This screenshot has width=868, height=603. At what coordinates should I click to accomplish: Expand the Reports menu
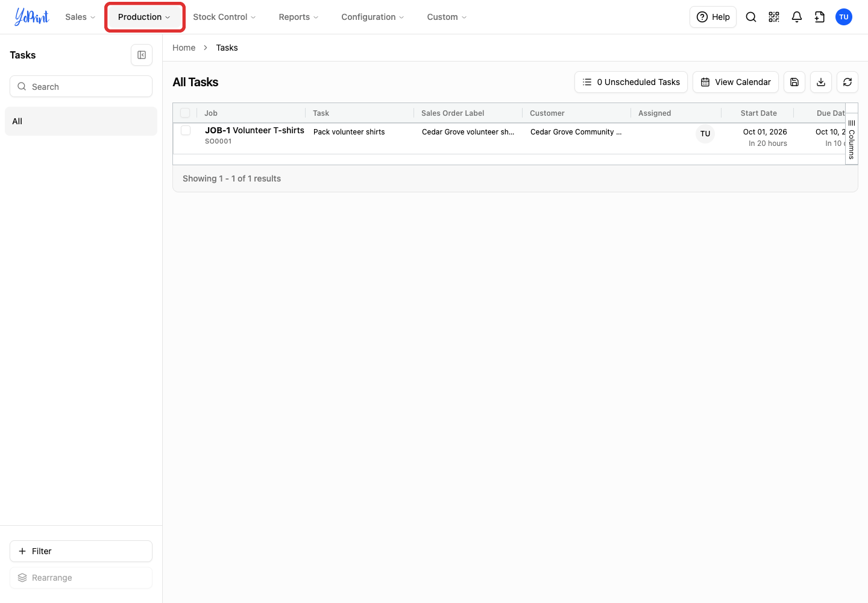pyautogui.click(x=298, y=17)
